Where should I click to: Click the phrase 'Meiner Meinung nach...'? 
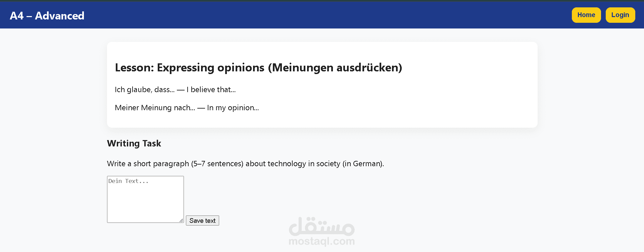155,108
